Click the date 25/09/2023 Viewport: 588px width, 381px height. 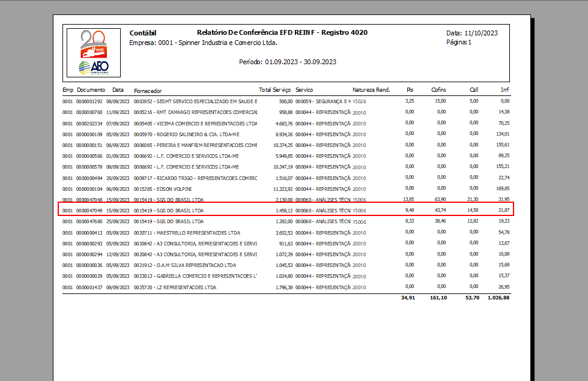pyautogui.click(x=118, y=222)
